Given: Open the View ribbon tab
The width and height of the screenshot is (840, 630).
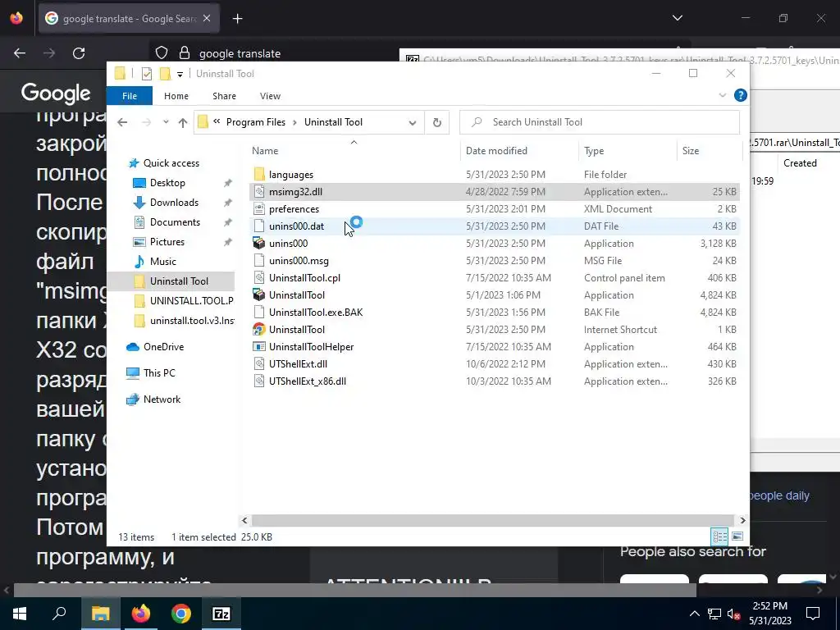Looking at the screenshot, I should click(x=270, y=96).
